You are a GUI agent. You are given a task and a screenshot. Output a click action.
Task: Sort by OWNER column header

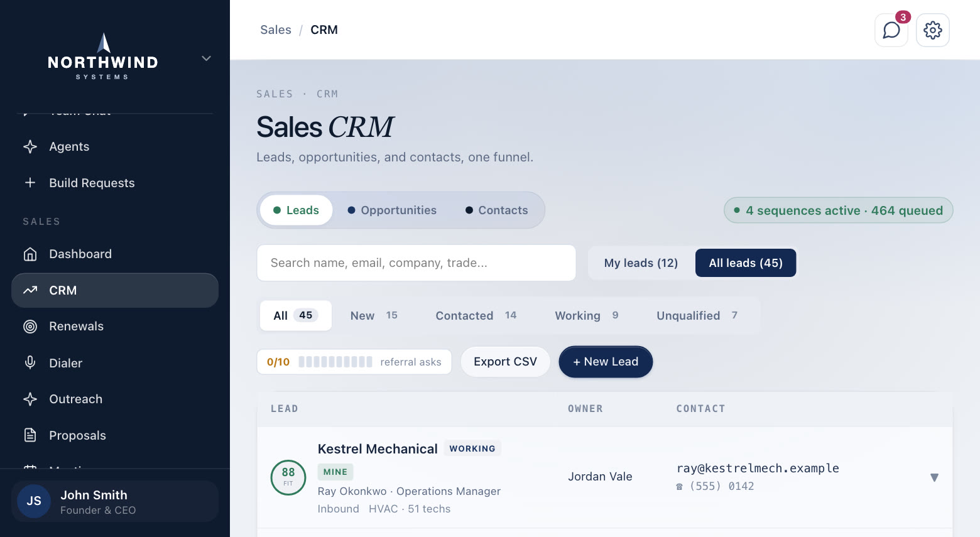585,409
